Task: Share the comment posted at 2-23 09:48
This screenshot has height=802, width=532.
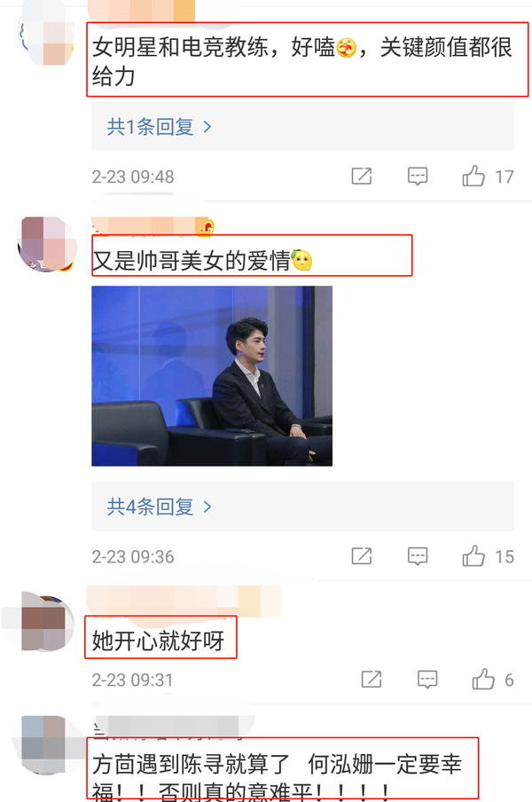Action: (x=361, y=177)
